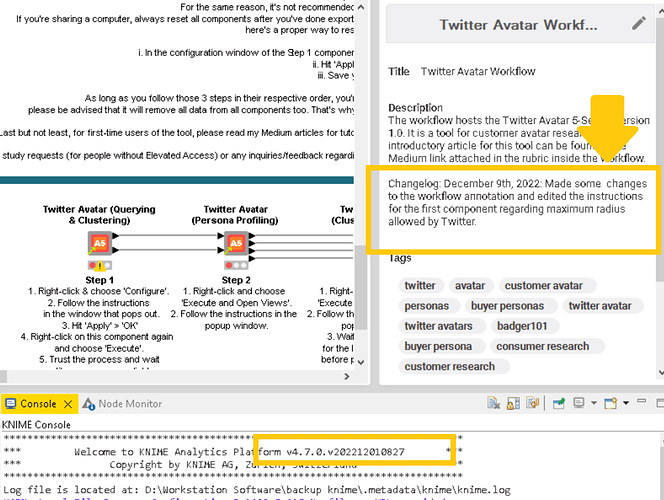
Task: Click the Changelog December 9th text
Action: click(x=517, y=202)
